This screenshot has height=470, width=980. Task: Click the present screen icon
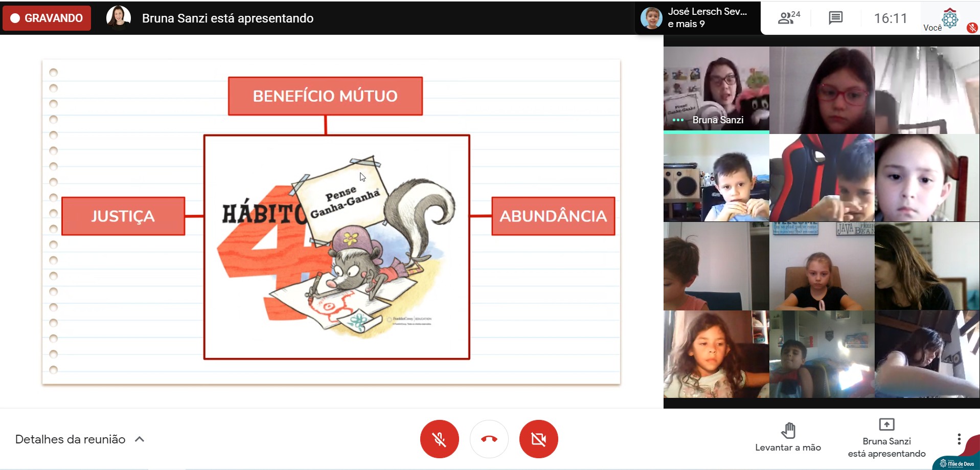point(886,424)
